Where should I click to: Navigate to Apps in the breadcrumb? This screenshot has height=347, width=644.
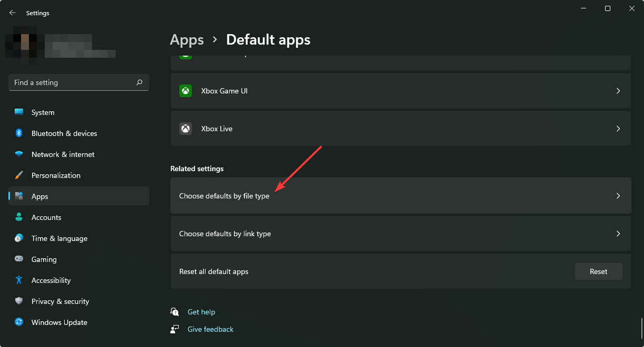187,39
